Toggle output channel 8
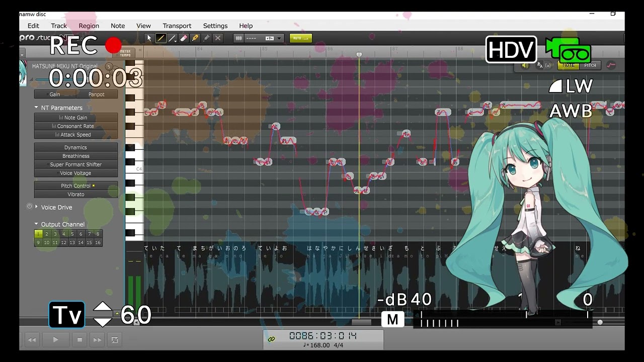This screenshot has height=362, width=644. [98, 234]
